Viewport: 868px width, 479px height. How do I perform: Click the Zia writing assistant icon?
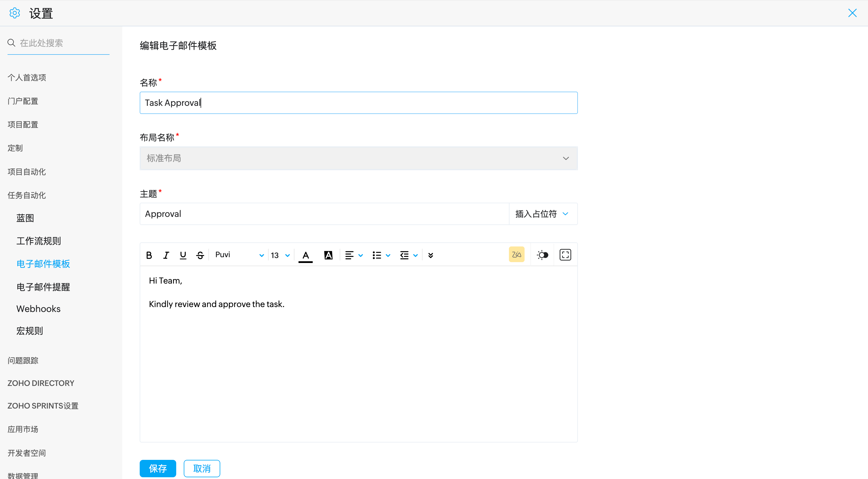[x=516, y=255]
